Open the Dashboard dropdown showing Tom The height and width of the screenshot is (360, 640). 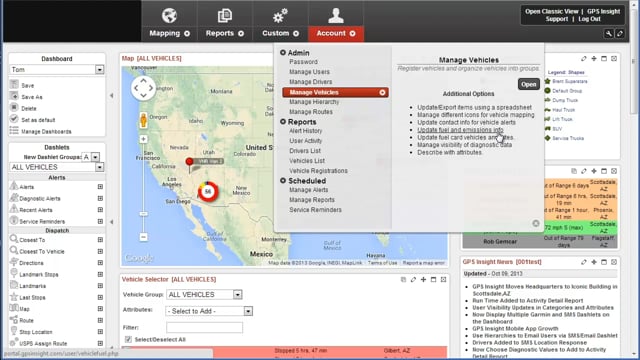click(99, 70)
